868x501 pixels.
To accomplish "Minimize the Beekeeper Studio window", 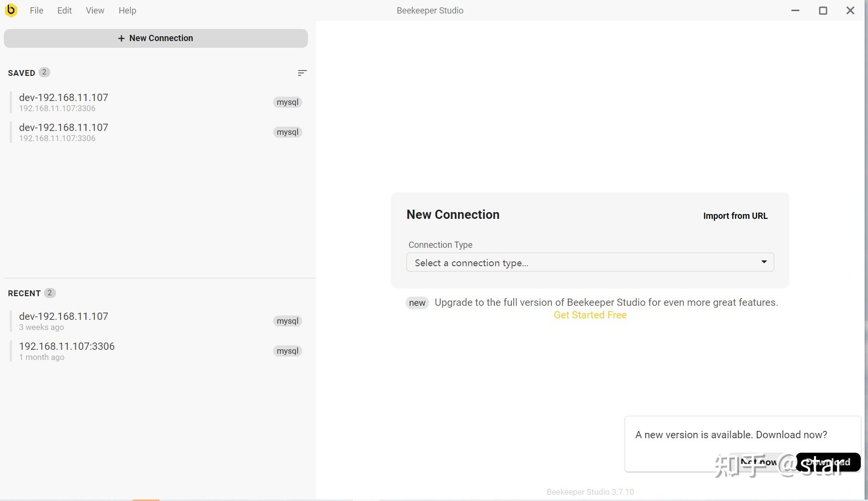I will click(796, 11).
